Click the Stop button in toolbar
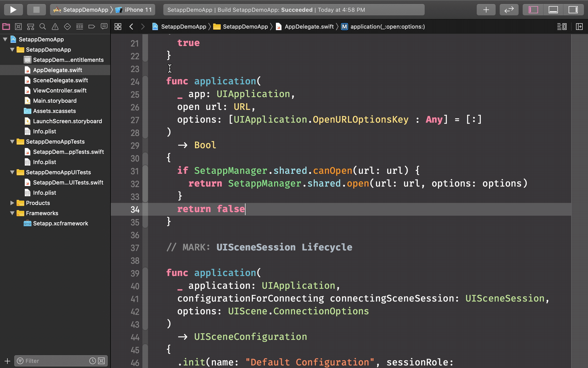 [36, 10]
